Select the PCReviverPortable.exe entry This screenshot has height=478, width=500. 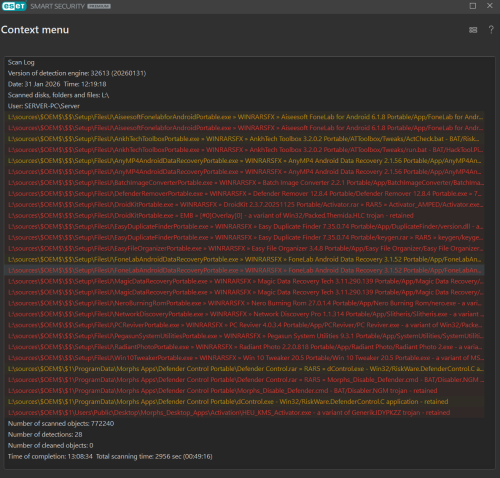245,325
